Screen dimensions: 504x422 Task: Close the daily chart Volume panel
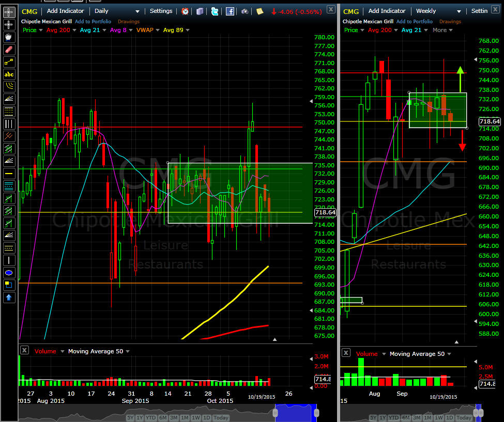click(24, 350)
